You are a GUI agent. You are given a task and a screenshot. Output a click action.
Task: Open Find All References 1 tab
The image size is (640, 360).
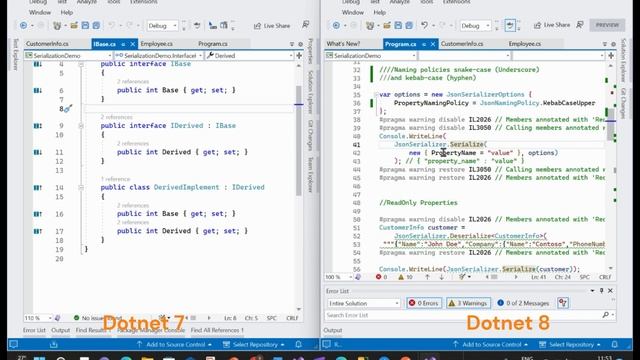point(217,330)
